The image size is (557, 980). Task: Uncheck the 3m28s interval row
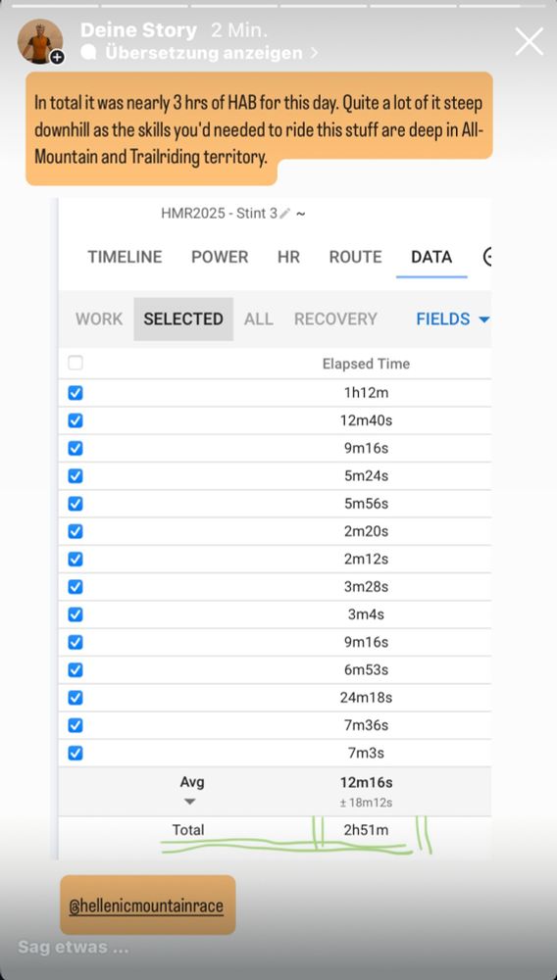tap(75, 587)
